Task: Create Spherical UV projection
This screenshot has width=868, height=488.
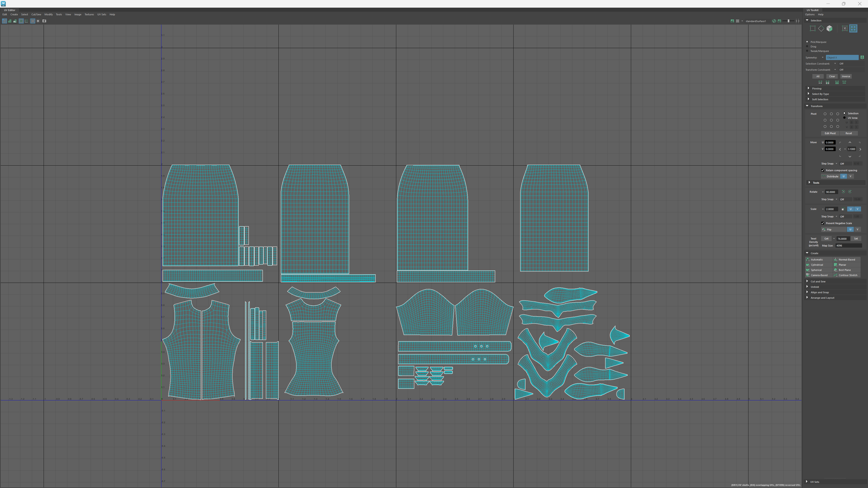Action: [819, 270]
